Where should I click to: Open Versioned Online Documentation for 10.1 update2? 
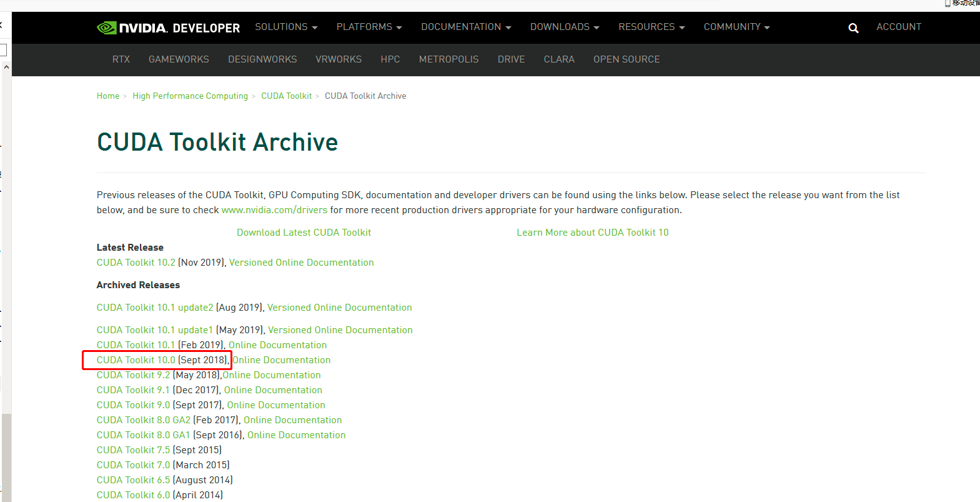pos(340,308)
